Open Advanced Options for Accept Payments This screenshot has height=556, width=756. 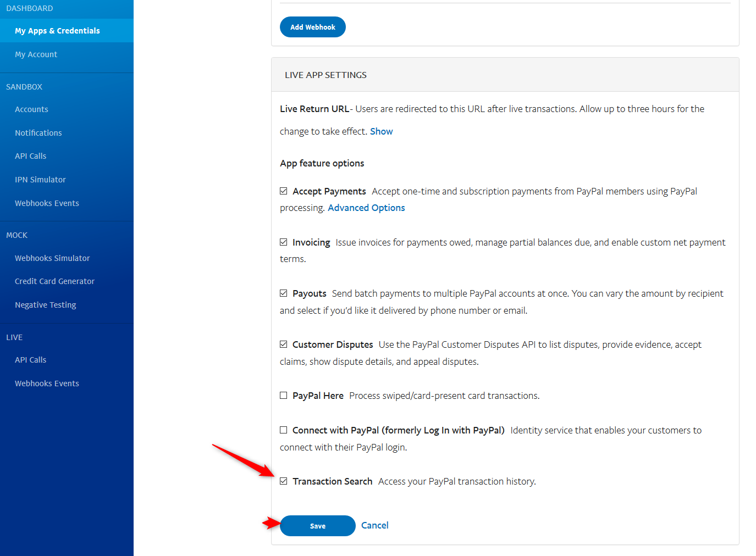(366, 208)
